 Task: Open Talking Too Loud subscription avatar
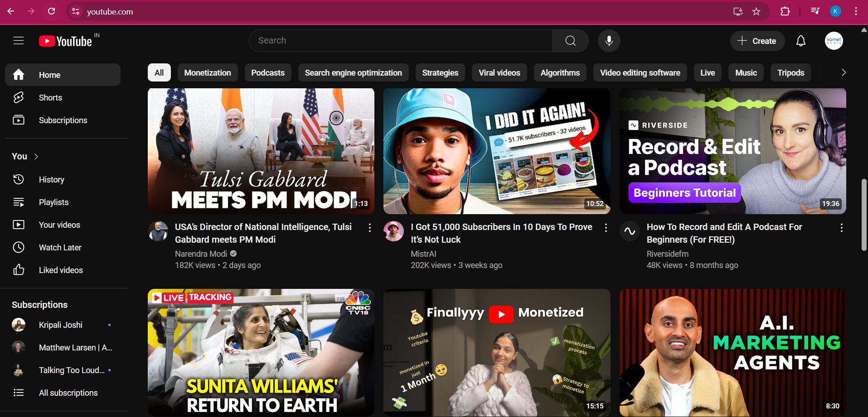[19, 370]
